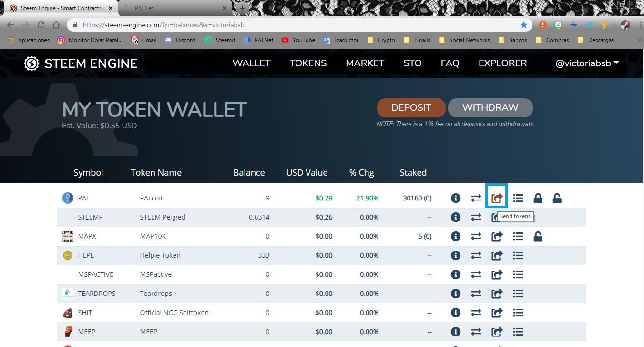644x347 pixels.
Task: Open the Descargas bookmarks folder
Action: click(x=595, y=40)
